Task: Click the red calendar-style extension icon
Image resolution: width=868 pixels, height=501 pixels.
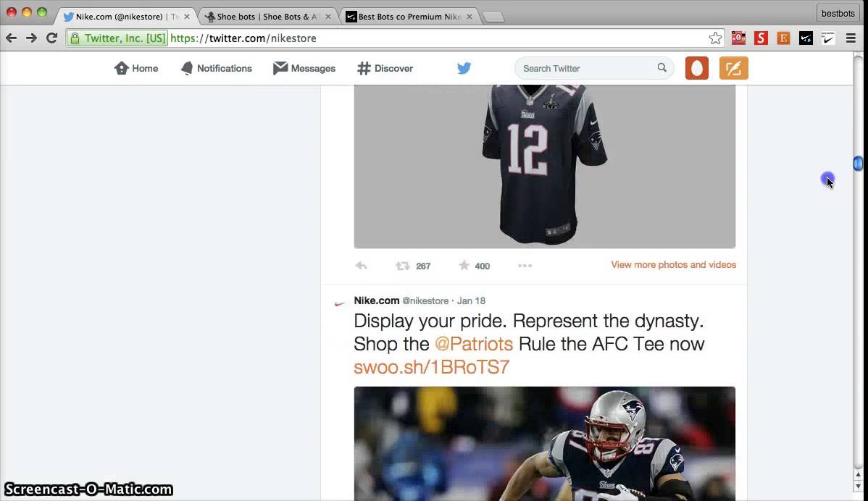Action: [738, 38]
